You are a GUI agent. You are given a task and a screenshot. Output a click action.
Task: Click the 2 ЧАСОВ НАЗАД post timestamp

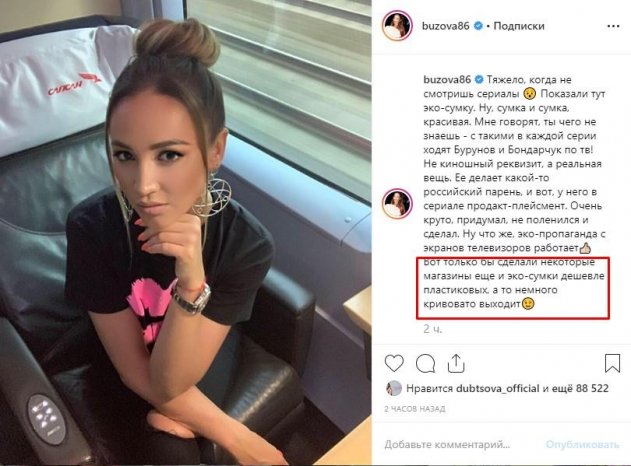pyautogui.click(x=415, y=409)
